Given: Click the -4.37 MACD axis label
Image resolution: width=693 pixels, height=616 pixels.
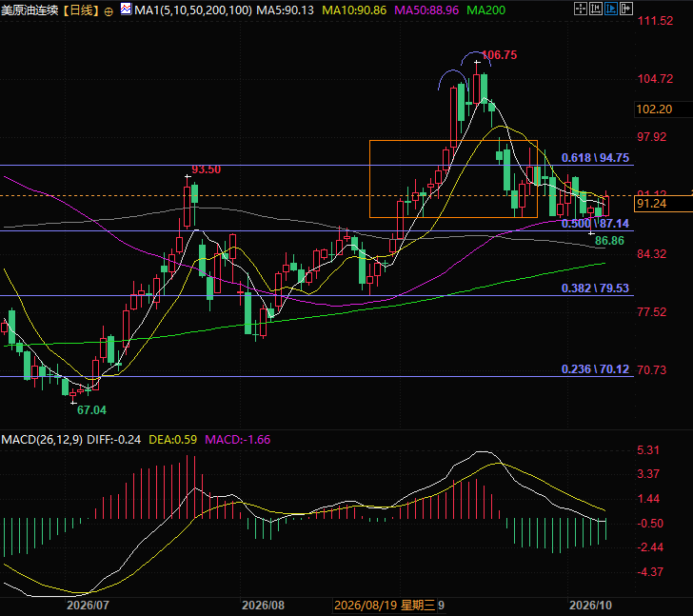Looking at the screenshot, I should [x=650, y=572].
